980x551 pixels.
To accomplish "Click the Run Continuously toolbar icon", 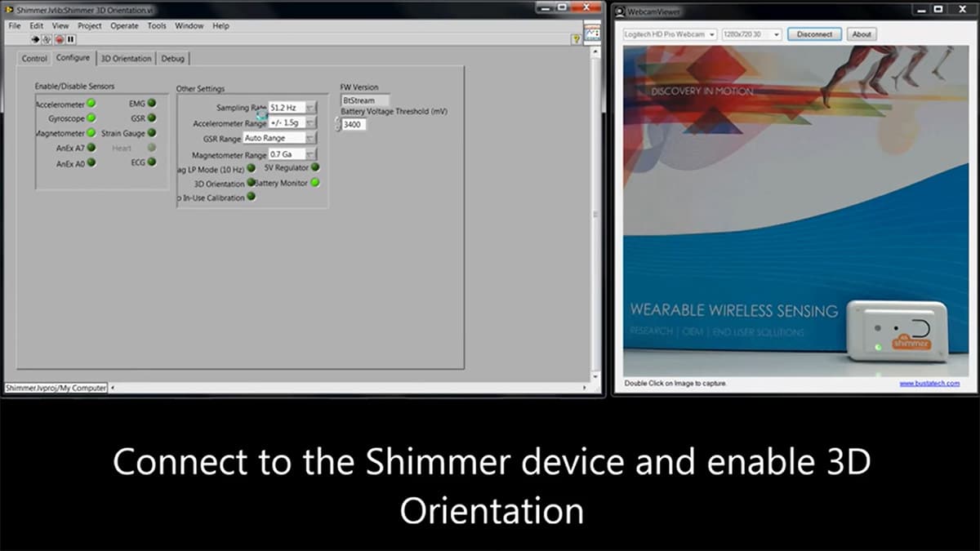I will (x=47, y=38).
